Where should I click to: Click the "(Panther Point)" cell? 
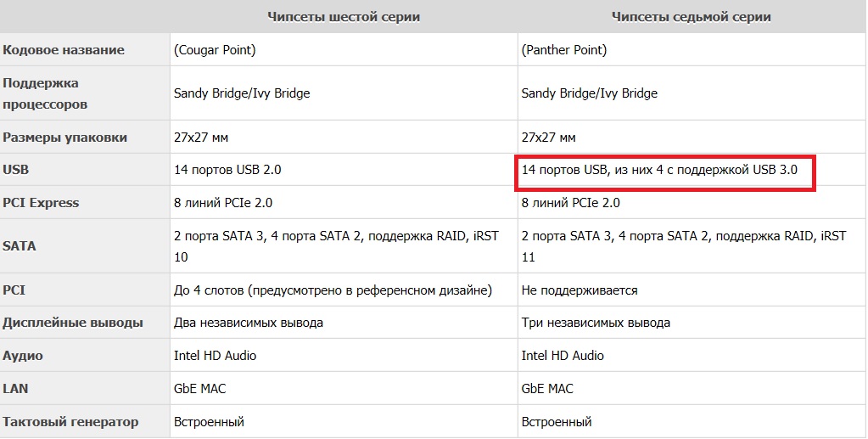point(564,50)
